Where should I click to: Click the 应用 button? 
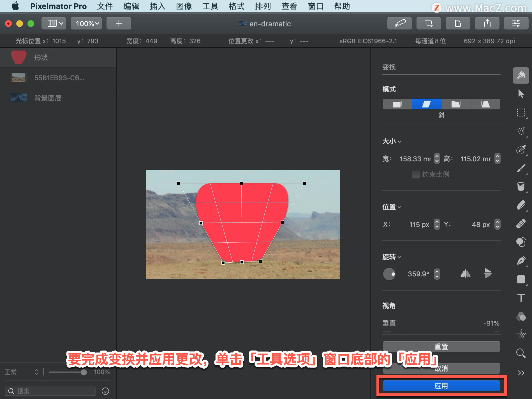441,386
